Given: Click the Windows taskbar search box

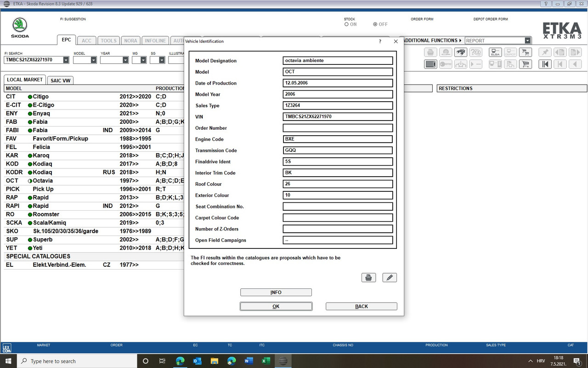Looking at the screenshot, I should click(x=77, y=361).
